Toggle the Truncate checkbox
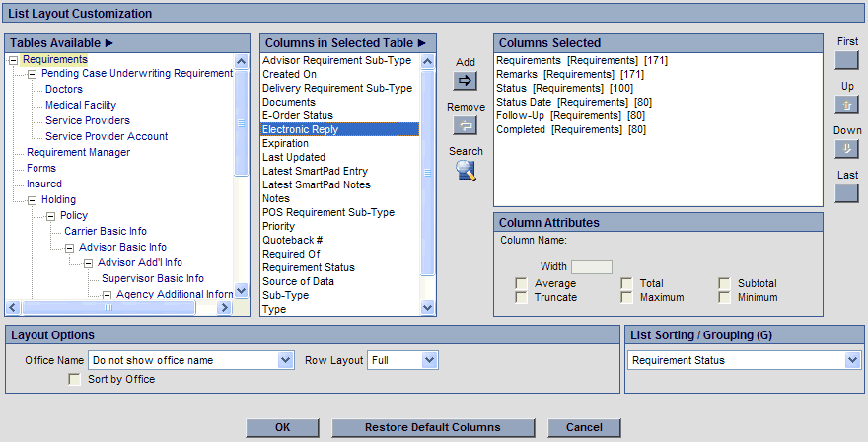 click(521, 297)
